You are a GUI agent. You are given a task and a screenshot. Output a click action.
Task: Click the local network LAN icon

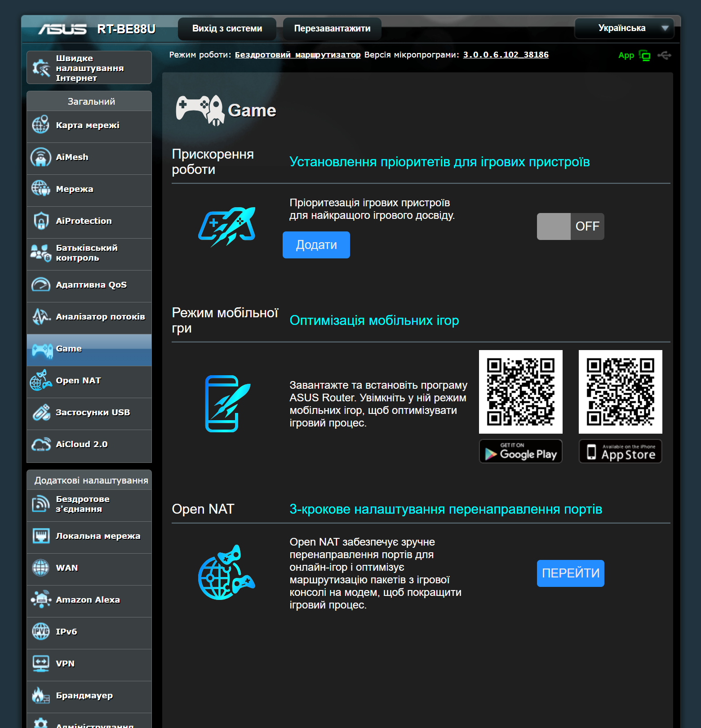point(41,536)
